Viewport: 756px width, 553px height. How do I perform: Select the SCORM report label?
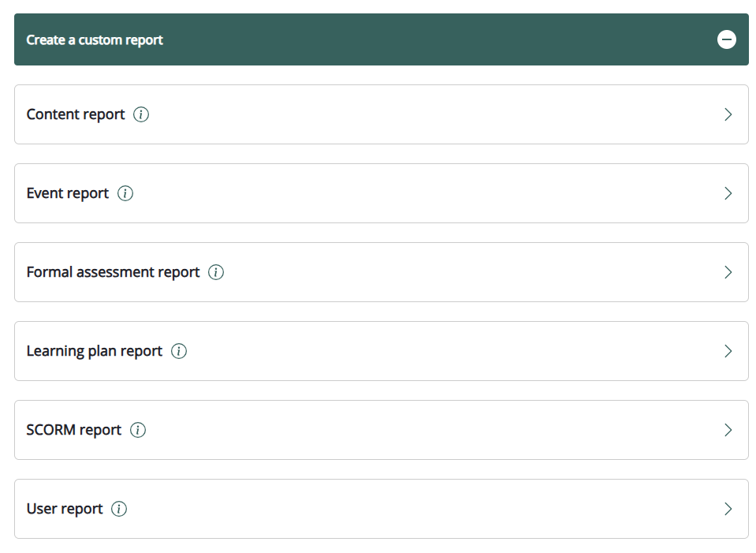pos(74,430)
